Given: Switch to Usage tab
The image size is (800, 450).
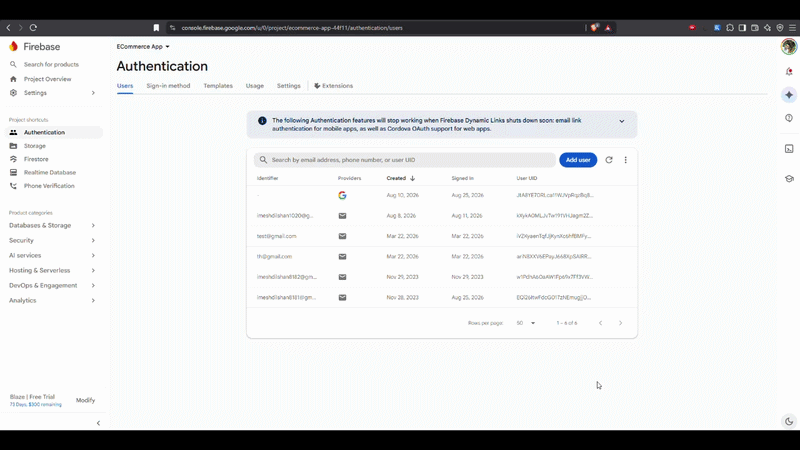Looking at the screenshot, I should click(x=255, y=86).
